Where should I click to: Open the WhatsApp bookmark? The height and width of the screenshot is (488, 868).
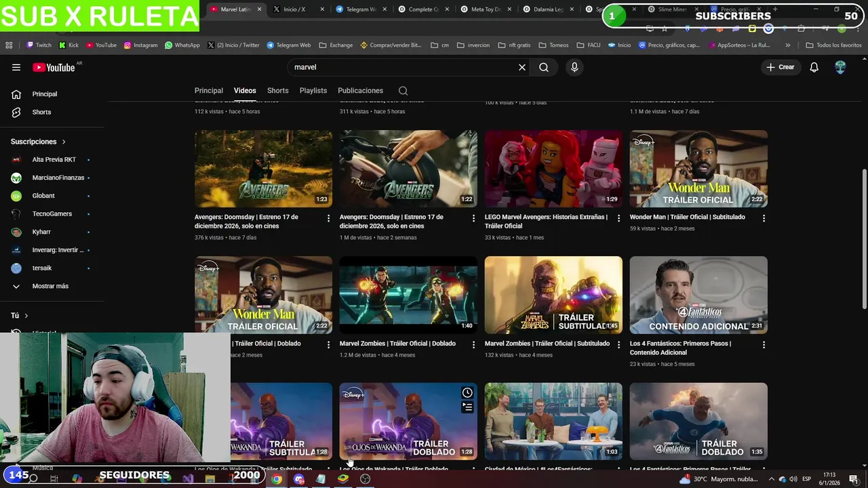[182, 45]
